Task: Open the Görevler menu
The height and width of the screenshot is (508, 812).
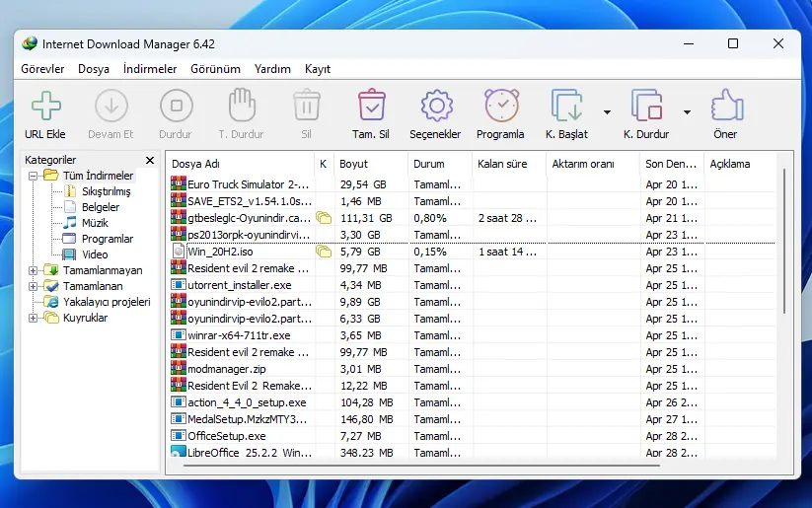Action: (x=42, y=69)
